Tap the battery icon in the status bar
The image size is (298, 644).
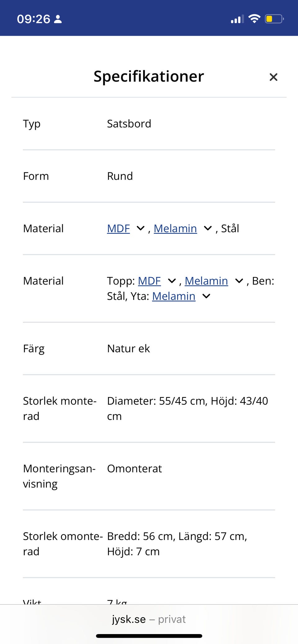click(274, 19)
